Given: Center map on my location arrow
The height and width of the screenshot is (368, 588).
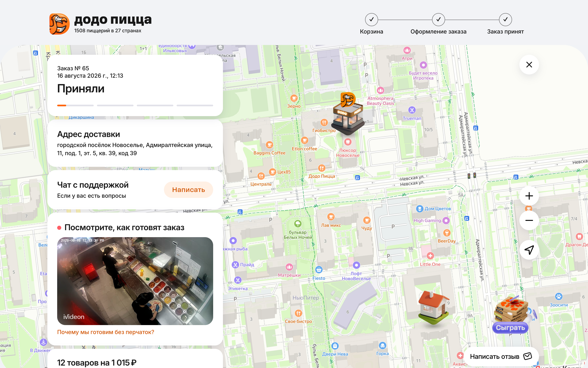Looking at the screenshot, I should click(529, 250).
